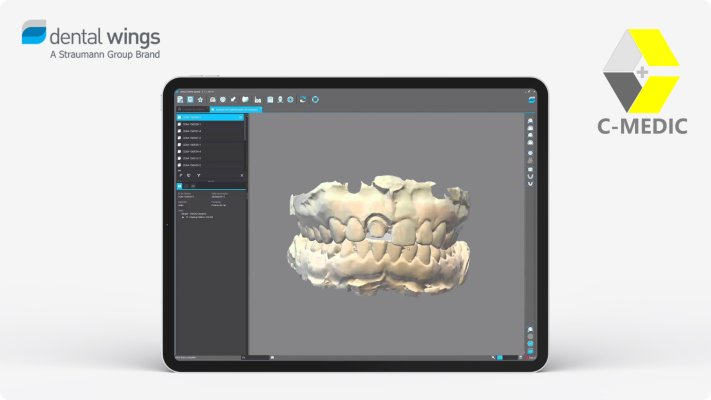
Task: Click the new order document icon in toolbar
Action: coord(180,99)
